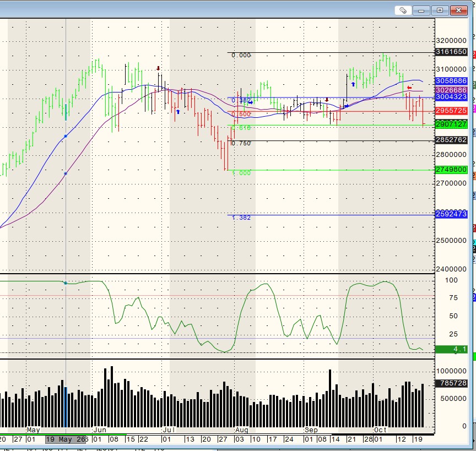Select the 0.750 Fibonacci level label
The width and height of the screenshot is (476, 451).
[241, 143]
